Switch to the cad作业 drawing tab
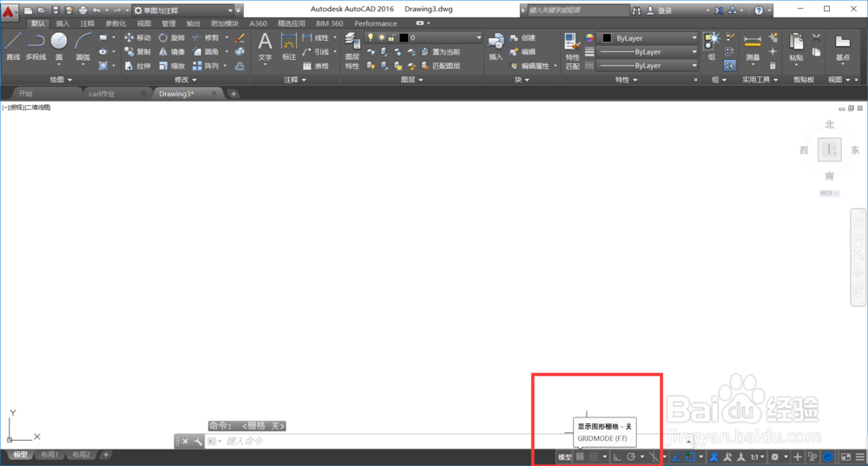868x466 pixels. (102, 94)
